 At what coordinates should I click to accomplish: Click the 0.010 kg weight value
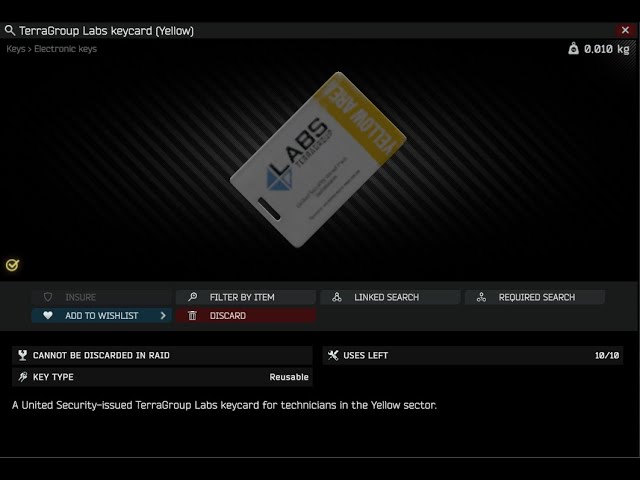coord(607,49)
